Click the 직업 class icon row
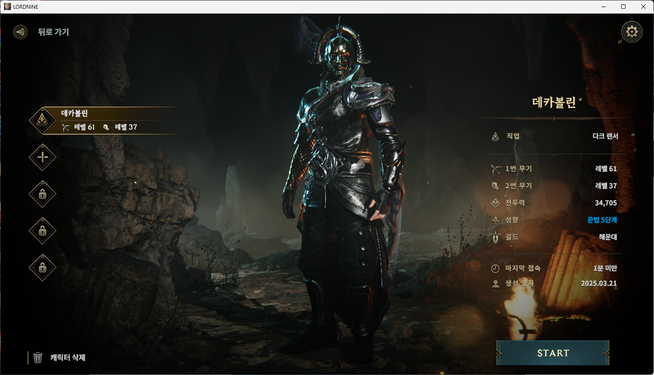 tap(555, 136)
